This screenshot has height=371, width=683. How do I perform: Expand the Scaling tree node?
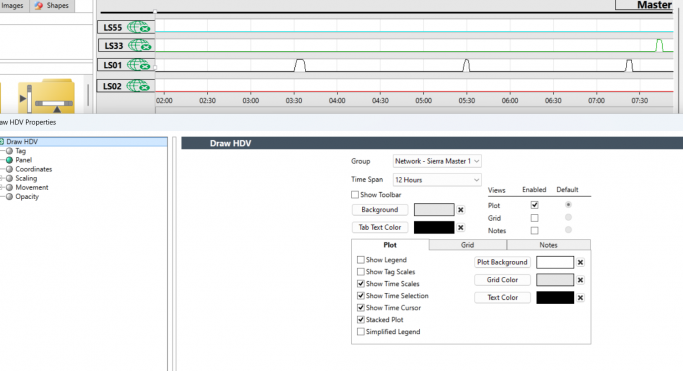(x=2, y=178)
